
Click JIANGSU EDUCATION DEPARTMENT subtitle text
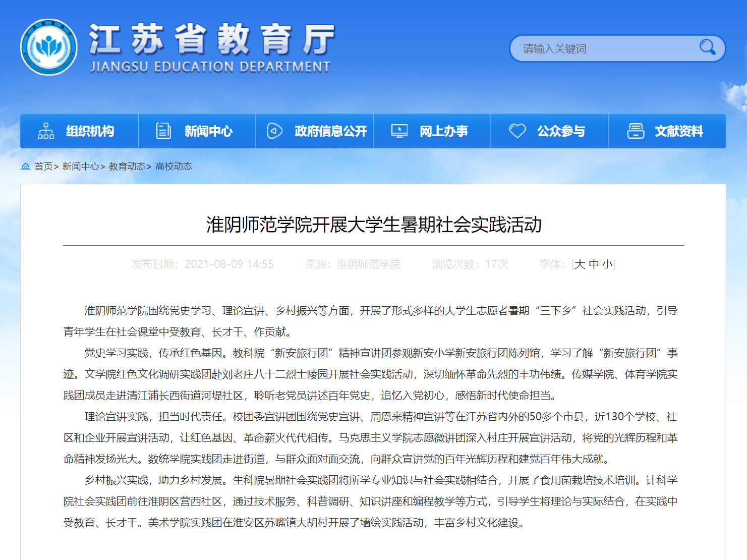coord(210,67)
